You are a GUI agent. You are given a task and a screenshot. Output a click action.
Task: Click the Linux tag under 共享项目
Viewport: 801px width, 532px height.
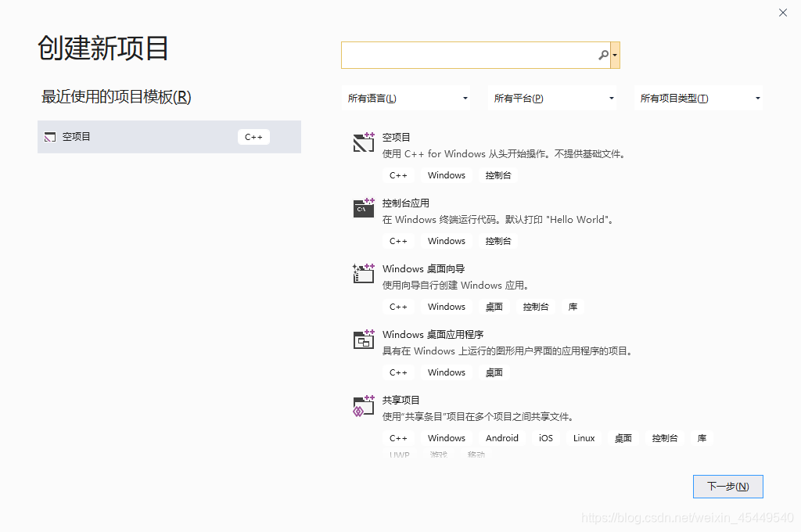(584, 438)
